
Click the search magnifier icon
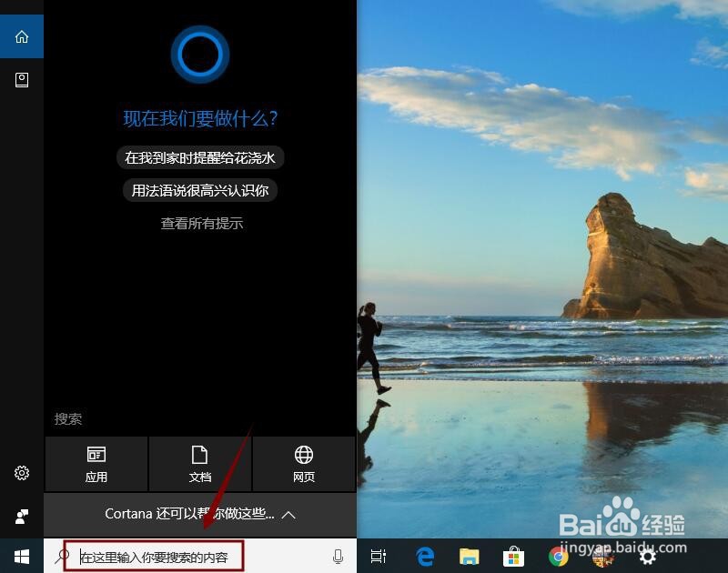click(62, 556)
